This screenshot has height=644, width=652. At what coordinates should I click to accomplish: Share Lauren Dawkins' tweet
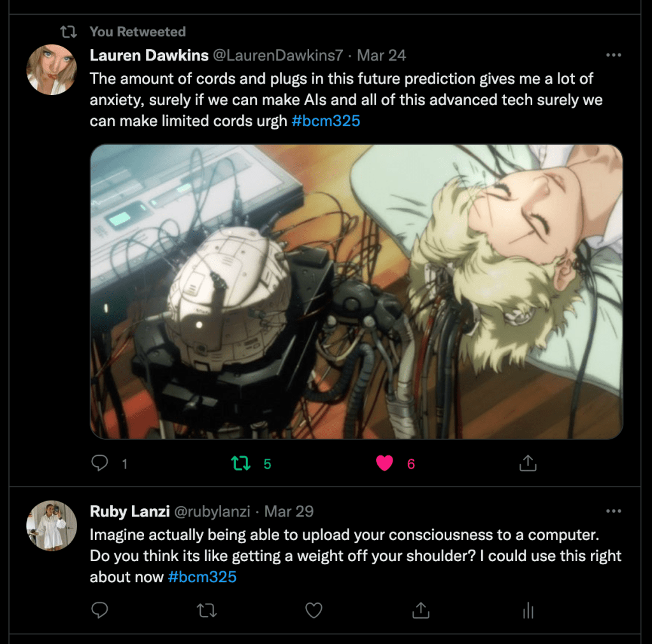click(528, 463)
